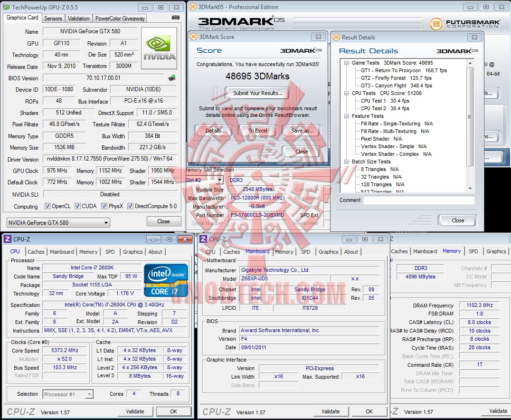511x420 pixels.
Task: Click the middle CPU-Z title bar Z icon
Action: click(203, 239)
